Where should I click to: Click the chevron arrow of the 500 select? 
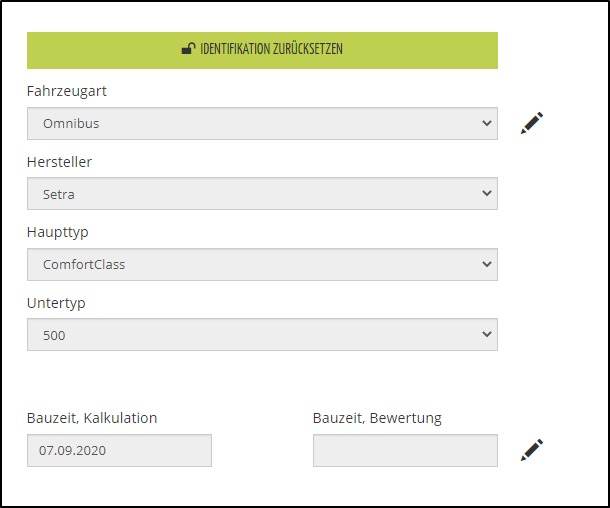pos(487,335)
